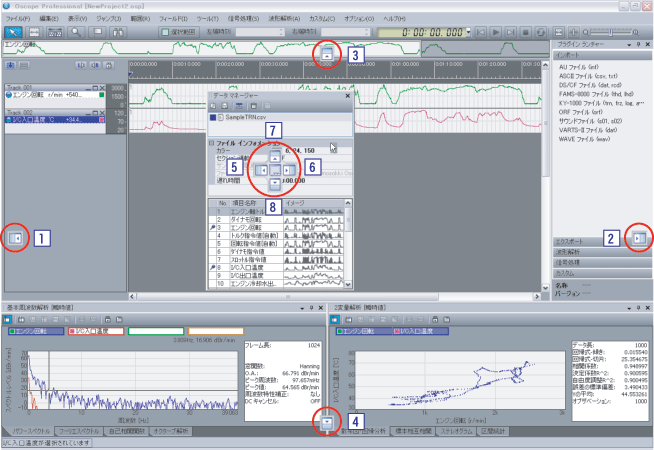Click the right dock arrow of the docking guide

pyautogui.click(x=289, y=170)
